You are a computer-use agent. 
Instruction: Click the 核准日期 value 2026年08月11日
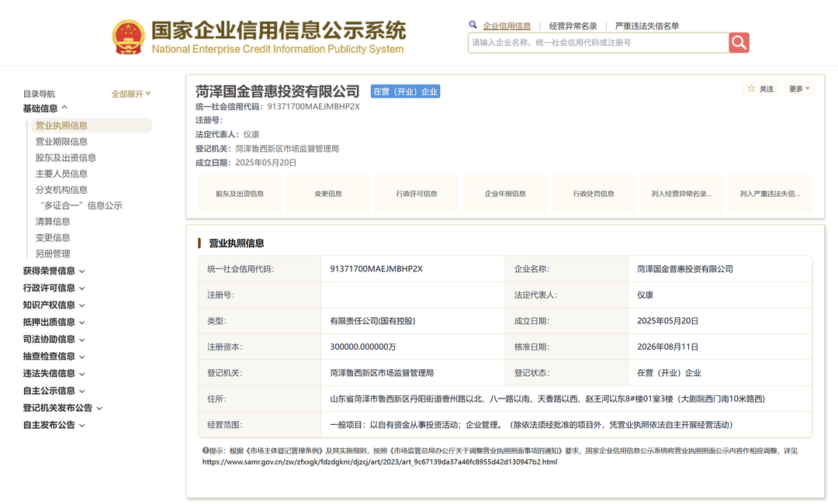667,347
